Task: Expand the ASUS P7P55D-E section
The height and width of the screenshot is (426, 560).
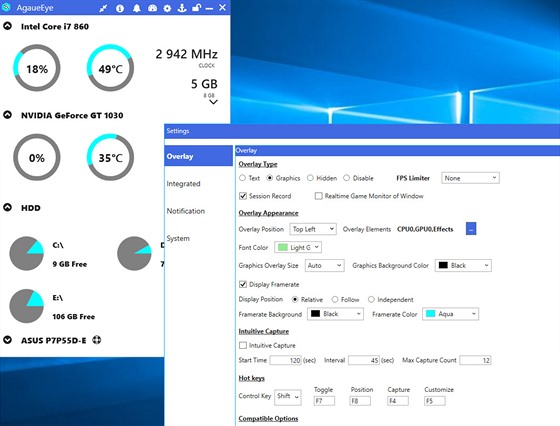Action: (x=8, y=340)
